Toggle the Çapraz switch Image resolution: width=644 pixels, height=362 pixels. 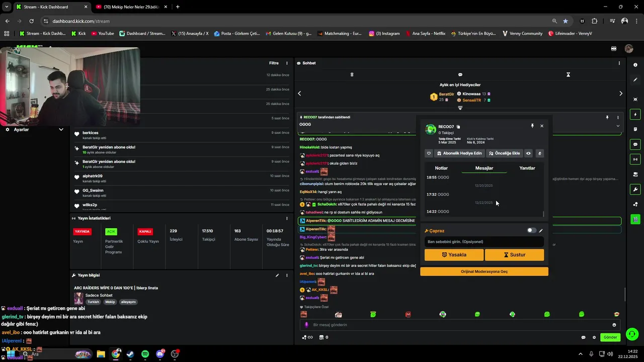point(531,230)
